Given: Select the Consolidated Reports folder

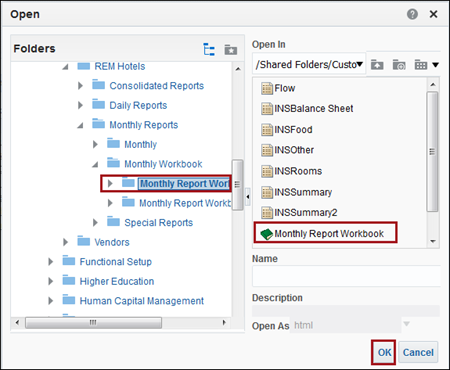Looking at the screenshot, I should (x=156, y=86).
